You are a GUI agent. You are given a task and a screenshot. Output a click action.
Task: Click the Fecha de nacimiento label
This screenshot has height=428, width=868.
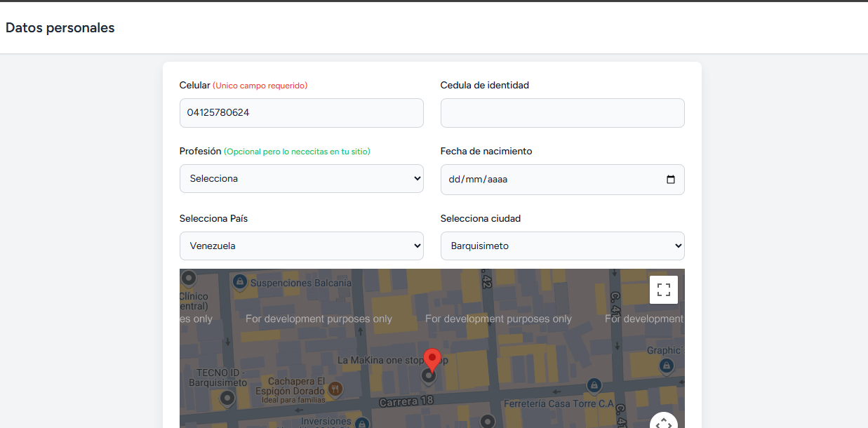[x=486, y=151]
